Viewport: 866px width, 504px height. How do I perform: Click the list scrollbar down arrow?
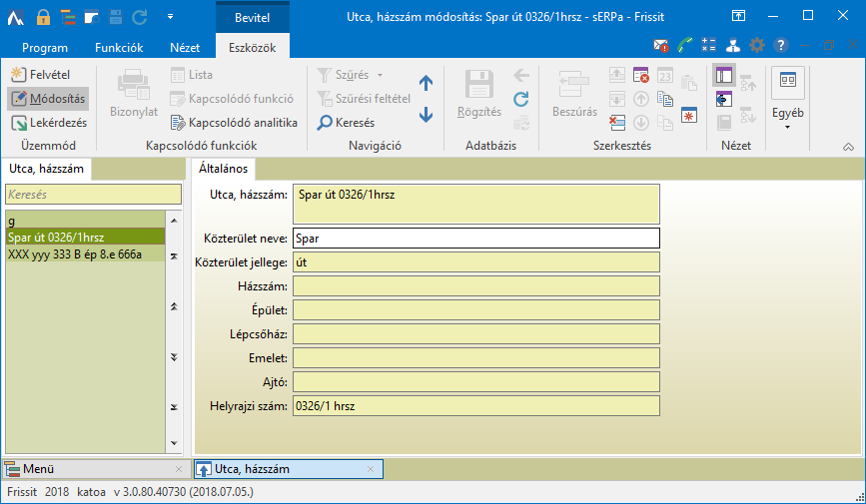point(174,441)
